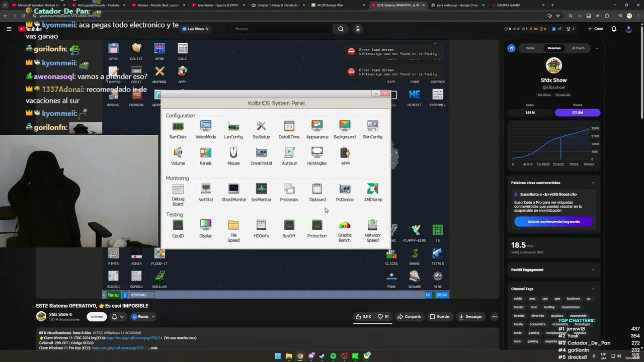Expand the Reddit Engagement section

pyautogui.click(x=593, y=269)
